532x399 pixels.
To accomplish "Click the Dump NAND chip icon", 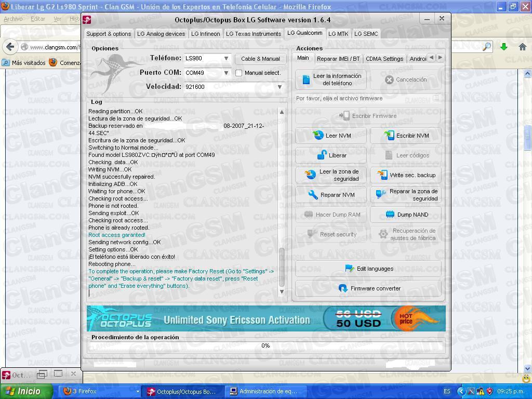I will point(390,215).
